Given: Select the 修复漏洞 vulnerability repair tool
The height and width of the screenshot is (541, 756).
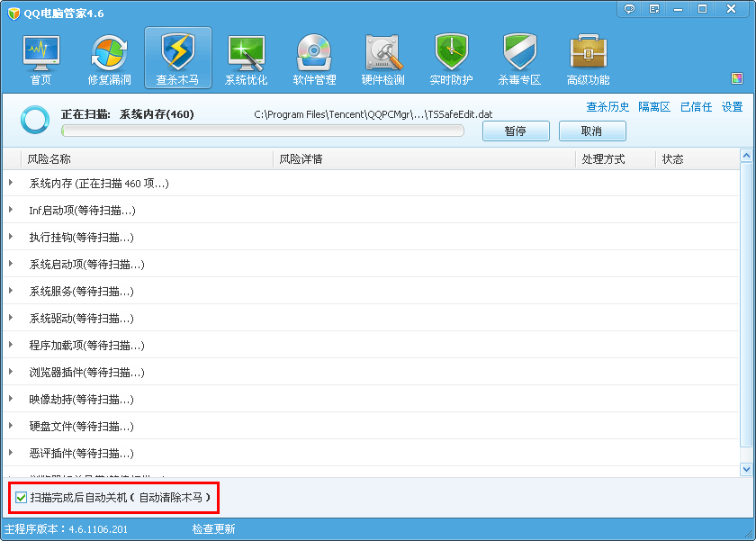Looking at the screenshot, I should click(x=108, y=57).
